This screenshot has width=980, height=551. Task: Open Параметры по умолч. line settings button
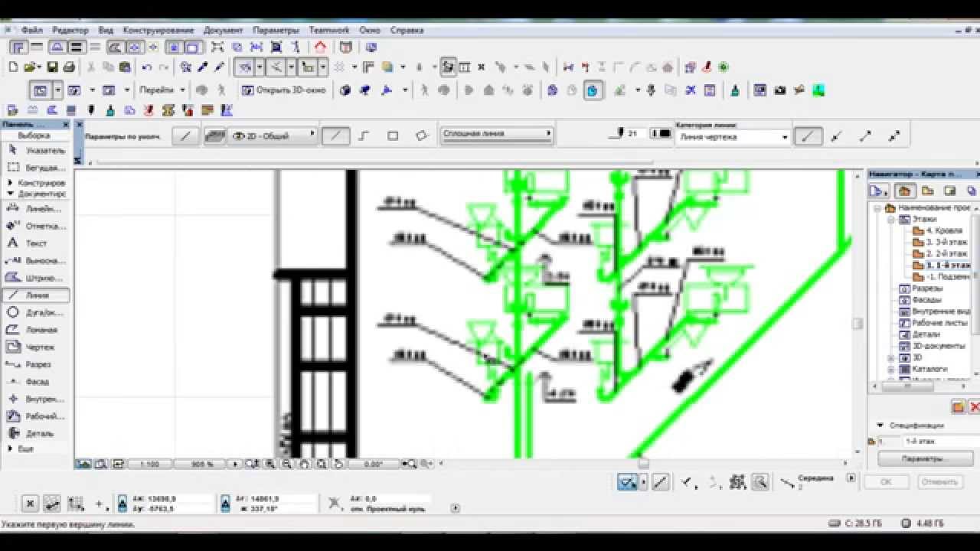(x=185, y=136)
